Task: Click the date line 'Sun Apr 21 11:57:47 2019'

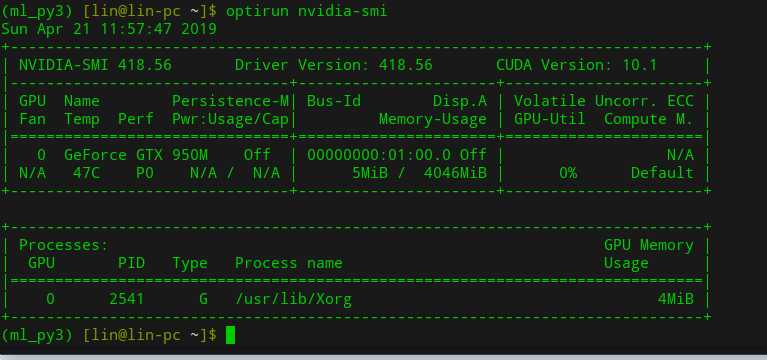Action: coord(109,28)
